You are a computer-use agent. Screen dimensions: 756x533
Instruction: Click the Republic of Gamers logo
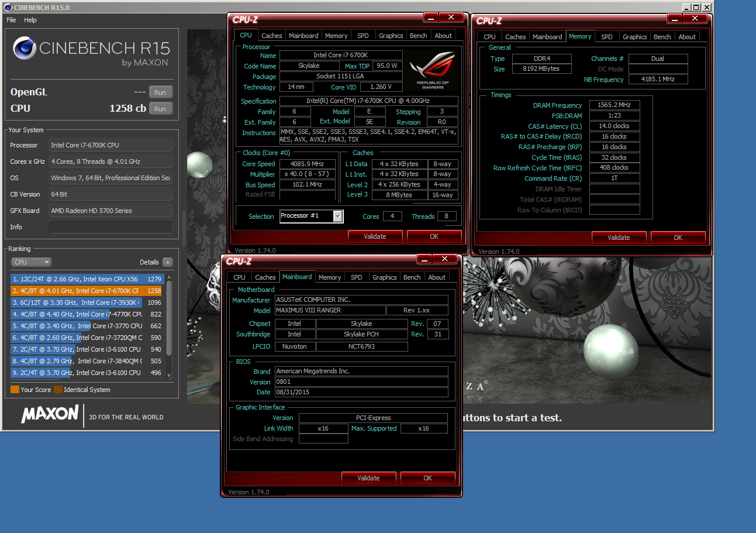point(433,70)
